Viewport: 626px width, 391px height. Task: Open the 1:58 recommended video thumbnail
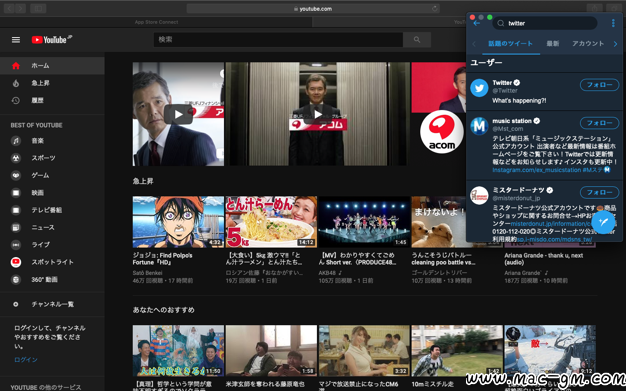point(271,351)
